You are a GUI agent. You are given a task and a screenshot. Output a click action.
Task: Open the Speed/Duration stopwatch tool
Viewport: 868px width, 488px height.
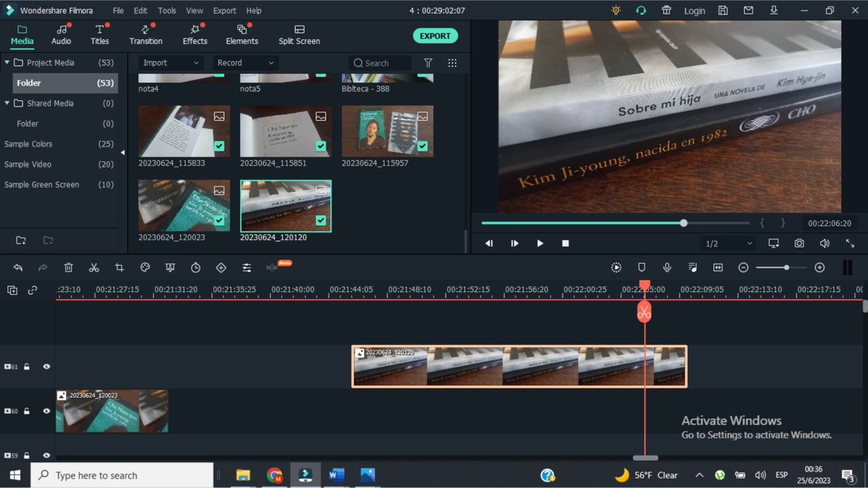pos(195,267)
